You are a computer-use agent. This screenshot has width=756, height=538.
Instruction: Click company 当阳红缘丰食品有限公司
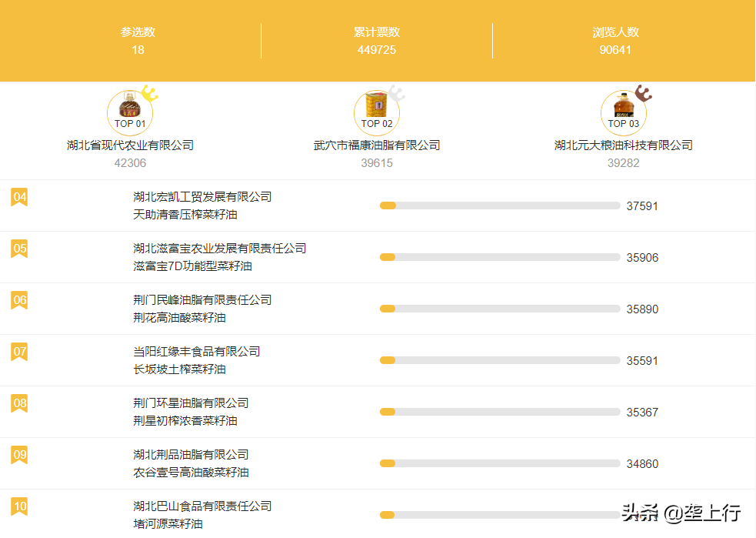coord(197,352)
